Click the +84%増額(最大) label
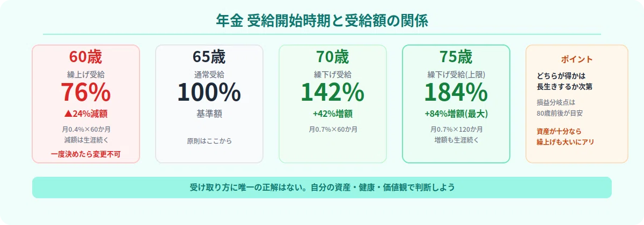Screen dimensions: 644x225 [x=456, y=114]
